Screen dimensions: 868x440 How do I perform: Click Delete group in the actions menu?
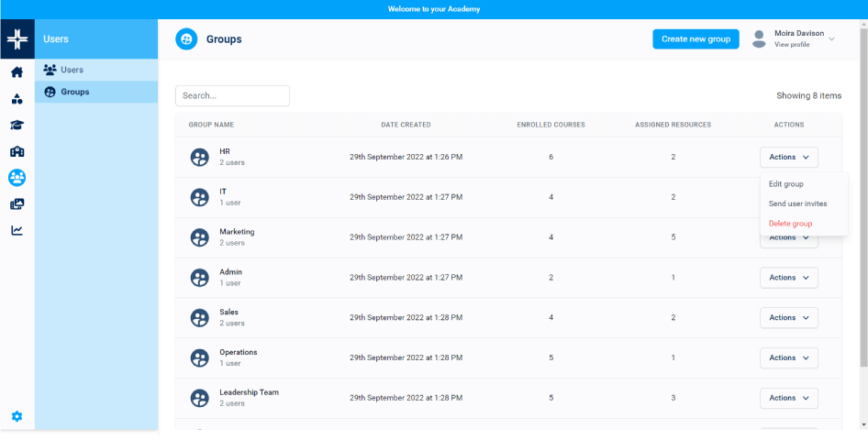(790, 224)
